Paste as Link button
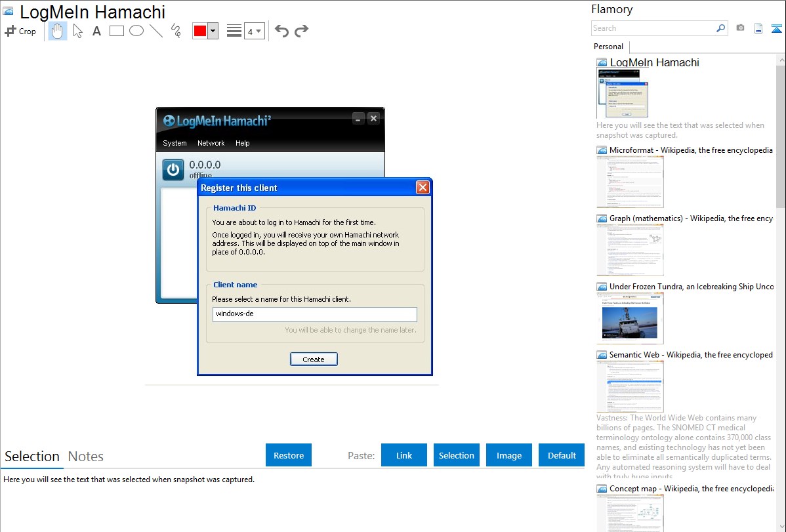Screen dimensions: 786x532 (404, 455)
